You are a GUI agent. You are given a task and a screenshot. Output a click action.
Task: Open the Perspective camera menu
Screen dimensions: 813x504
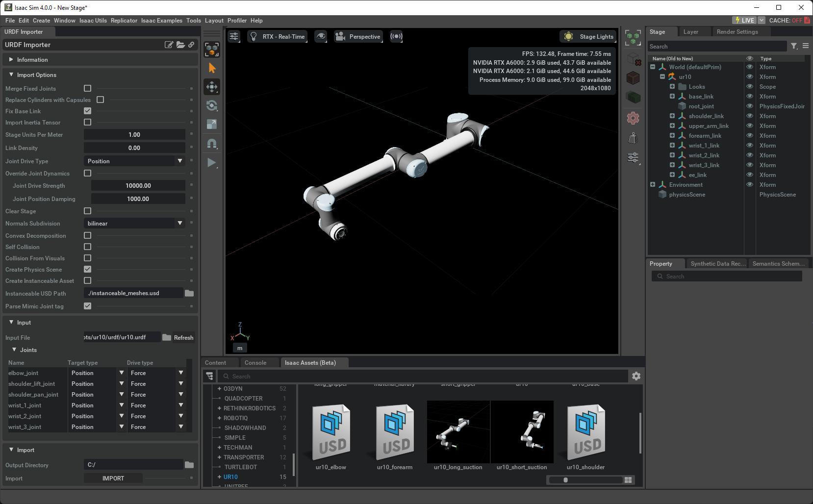tap(358, 36)
